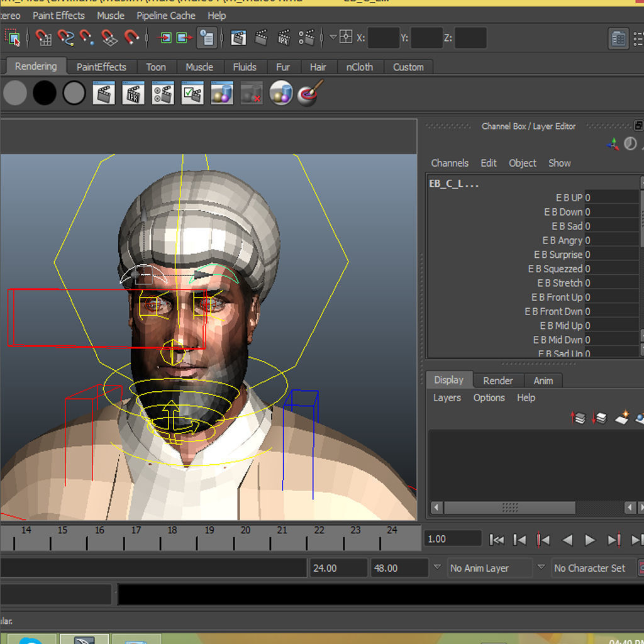This screenshot has height=644, width=644.
Task: Create a new empty layer icon
Action: click(x=622, y=418)
